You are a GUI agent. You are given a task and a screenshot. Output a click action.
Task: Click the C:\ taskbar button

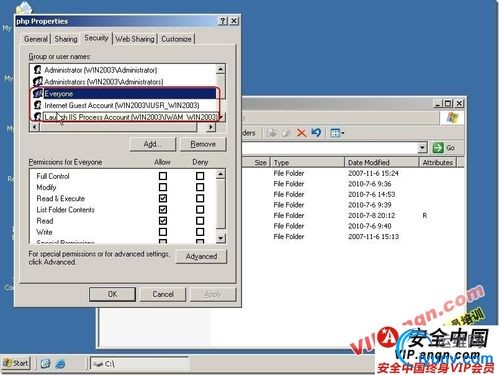pos(139,364)
